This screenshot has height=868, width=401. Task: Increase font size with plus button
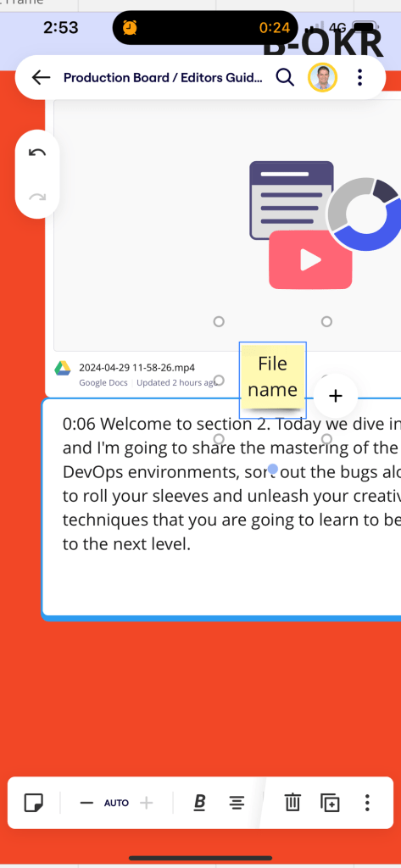[x=146, y=803]
